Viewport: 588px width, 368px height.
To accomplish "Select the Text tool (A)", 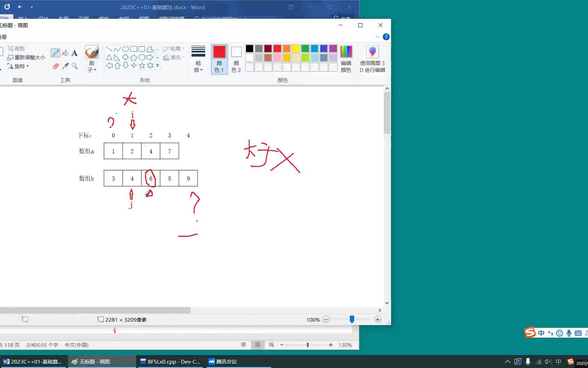I will point(75,53).
